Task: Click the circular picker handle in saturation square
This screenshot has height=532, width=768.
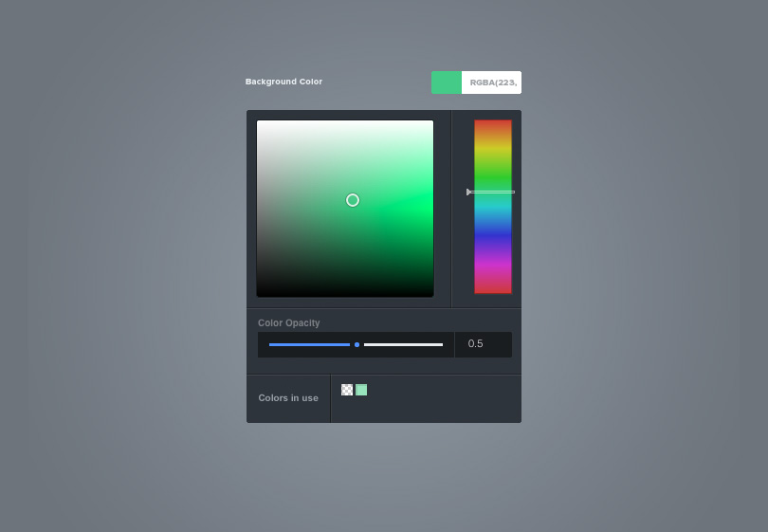Action: 353,200
